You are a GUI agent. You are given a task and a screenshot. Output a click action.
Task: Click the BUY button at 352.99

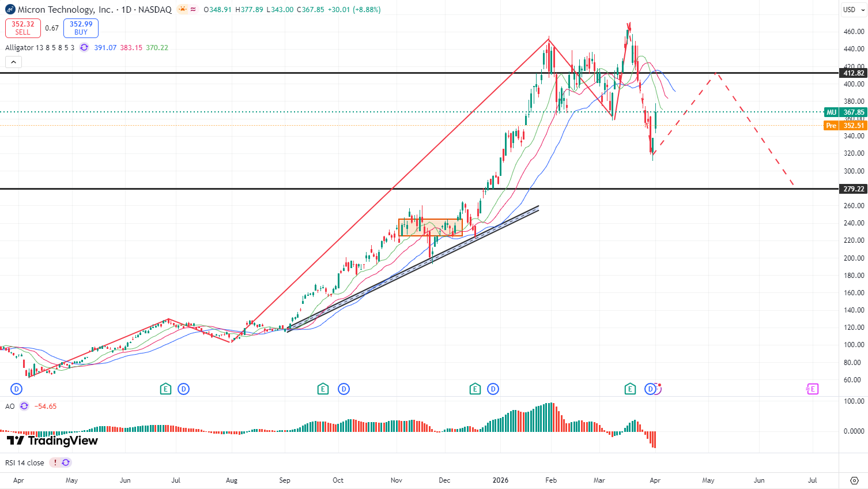coord(81,28)
